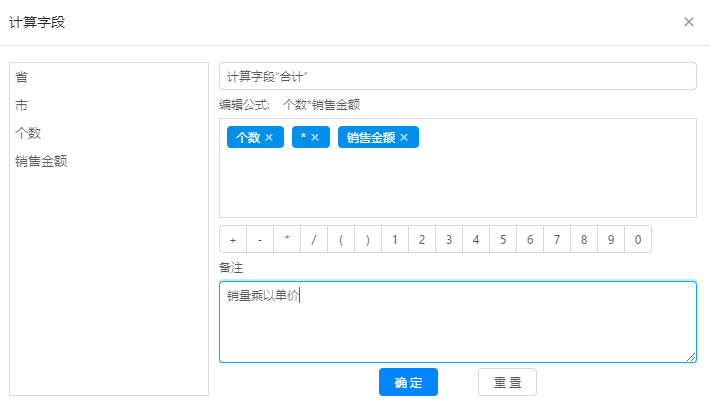The width and height of the screenshot is (710, 404).
Task: Insert the division operator
Action: (314, 240)
